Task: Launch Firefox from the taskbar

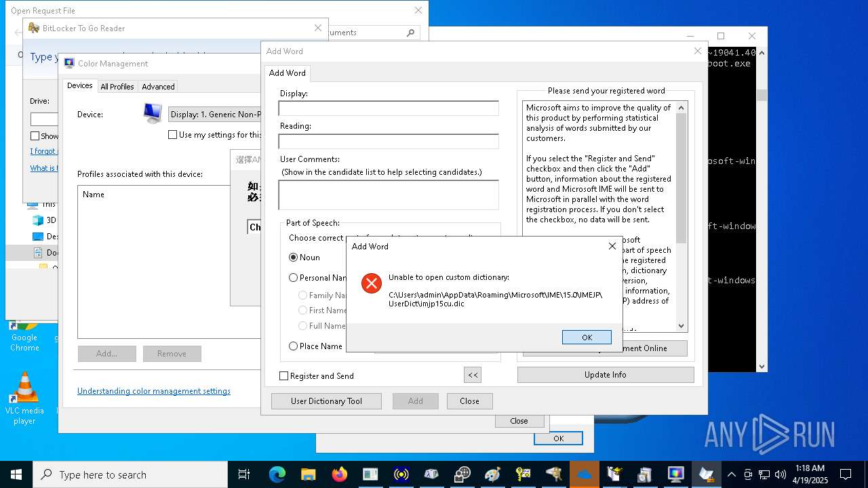Action: (339, 474)
